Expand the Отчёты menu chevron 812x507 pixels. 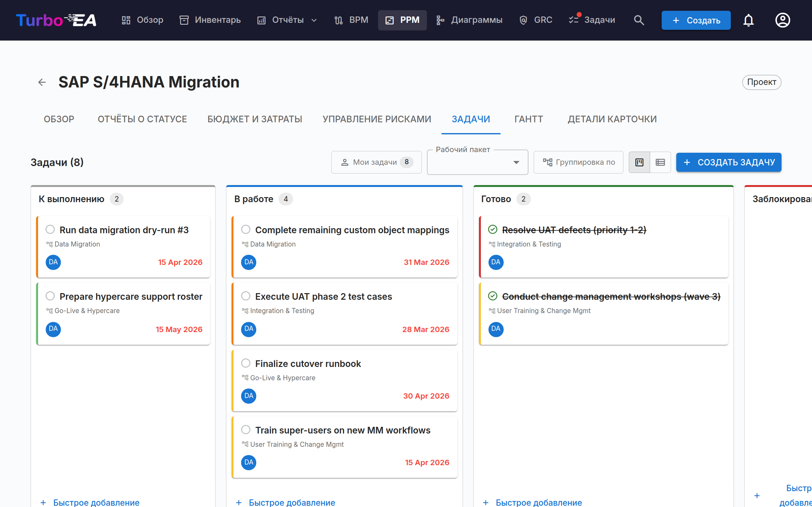tap(314, 20)
